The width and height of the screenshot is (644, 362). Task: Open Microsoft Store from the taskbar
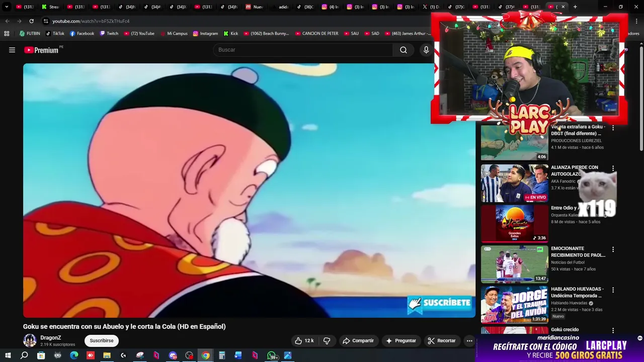[x=41, y=355]
